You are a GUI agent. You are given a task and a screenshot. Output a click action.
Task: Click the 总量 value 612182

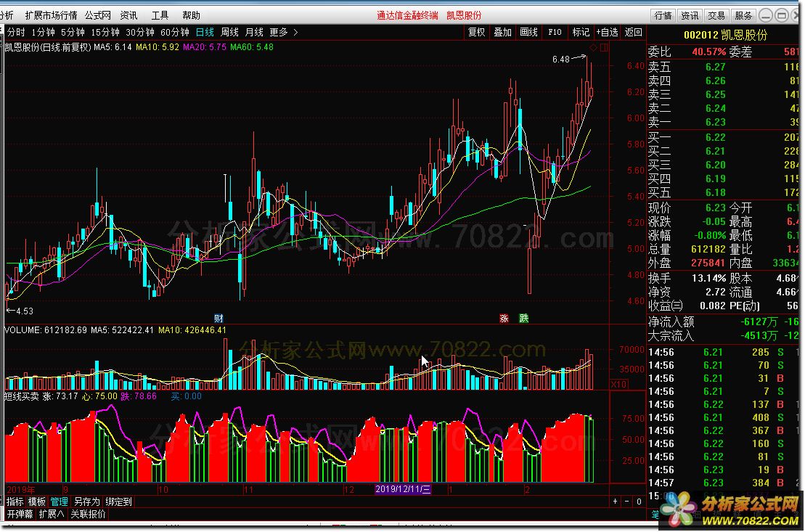[x=708, y=250]
